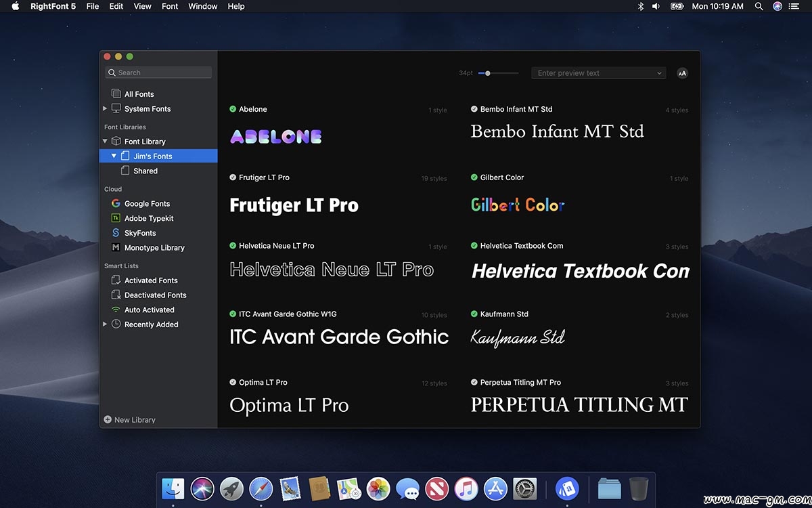The width and height of the screenshot is (812, 508).
Task: Select the All Fonts sidebar icon
Action: 116,94
